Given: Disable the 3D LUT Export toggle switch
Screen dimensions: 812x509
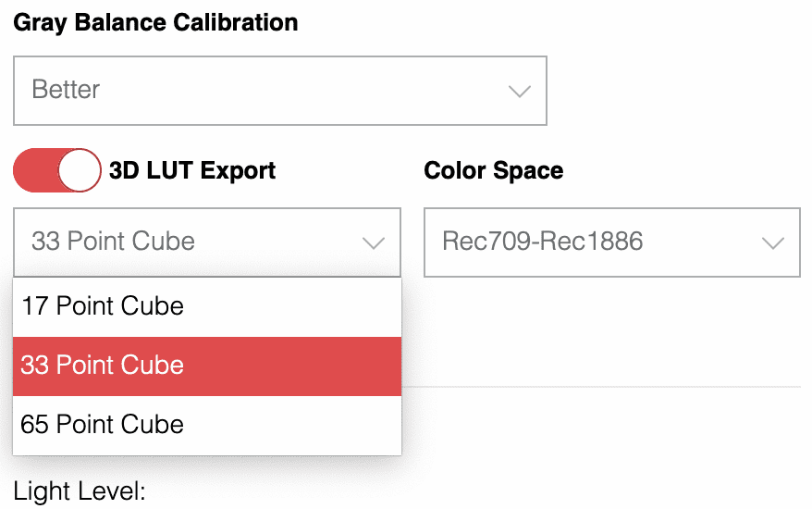Looking at the screenshot, I should tap(57, 170).
